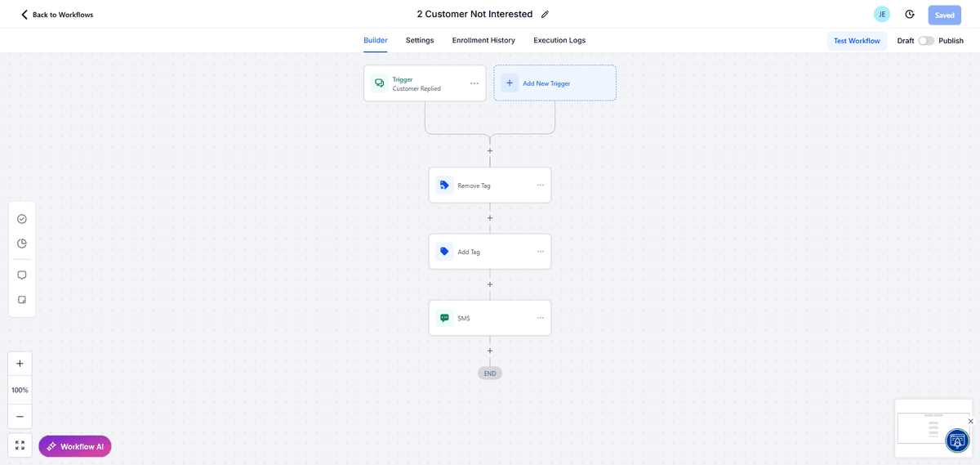Open Workflow AI assistant
This screenshot has height=465, width=980.
click(x=75, y=446)
